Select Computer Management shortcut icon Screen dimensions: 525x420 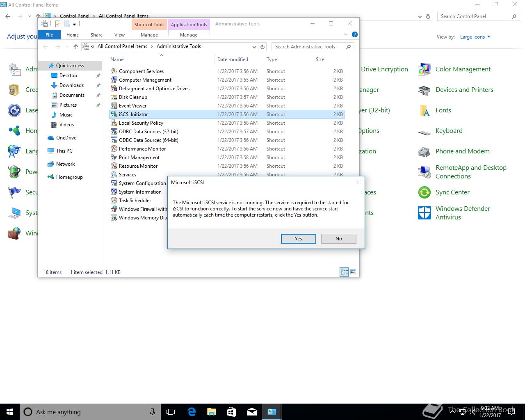click(114, 80)
